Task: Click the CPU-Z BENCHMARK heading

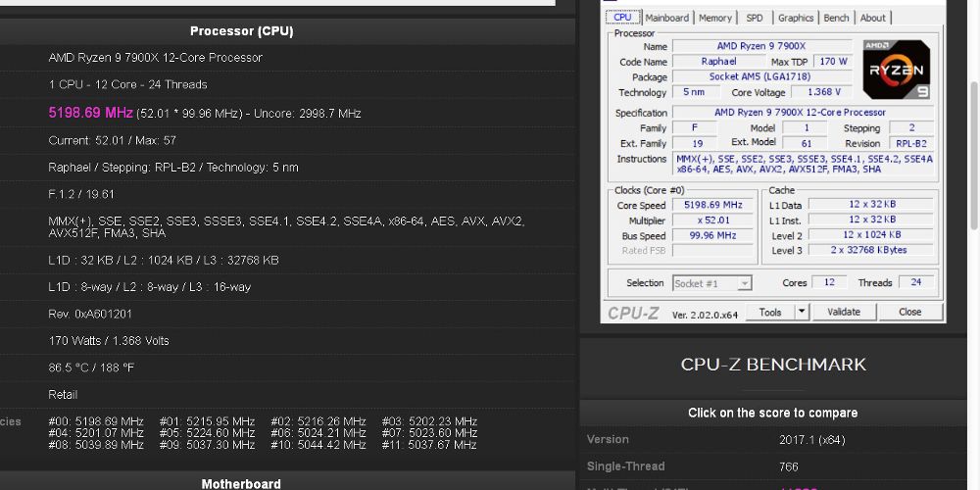Action: pos(773,365)
